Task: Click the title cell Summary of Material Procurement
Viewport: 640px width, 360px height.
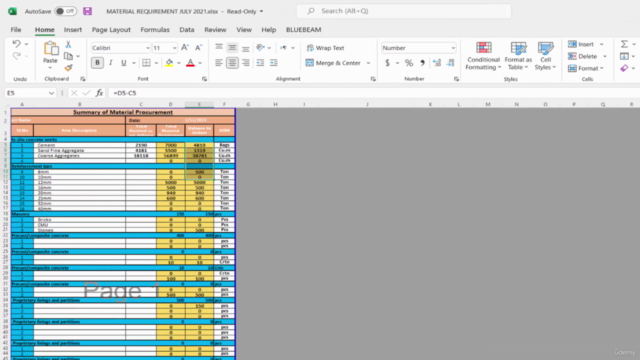Action: 123,112
